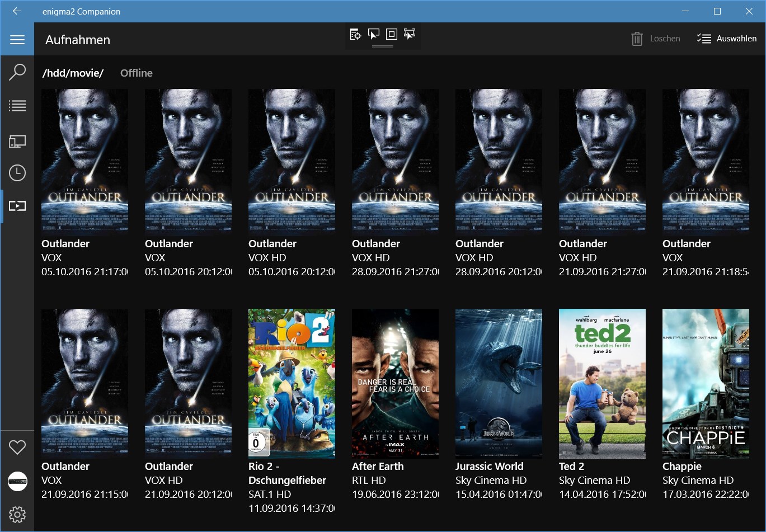Open the TV and remote screens icon
The image size is (766, 532).
tap(17, 141)
